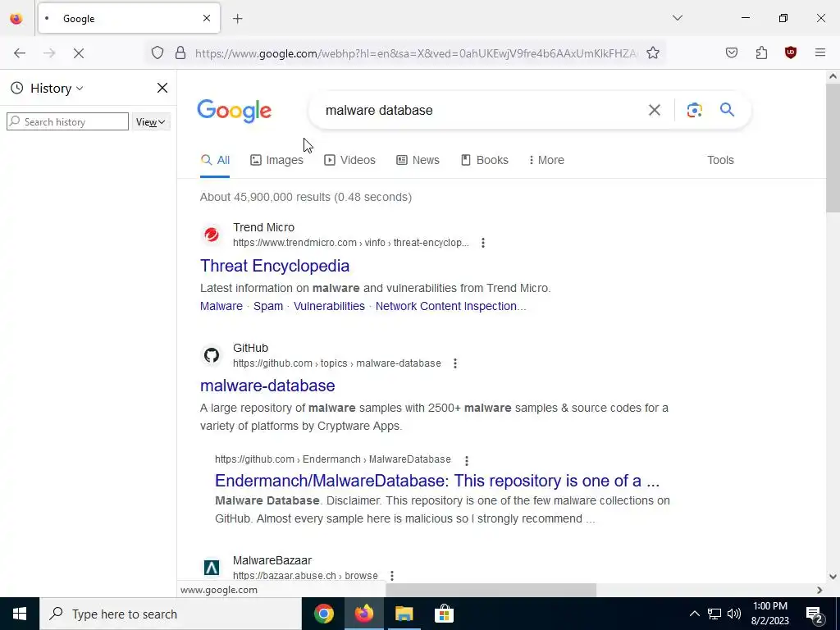Open the volume control icon
This screenshot has width=840, height=630.
pyautogui.click(x=734, y=614)
